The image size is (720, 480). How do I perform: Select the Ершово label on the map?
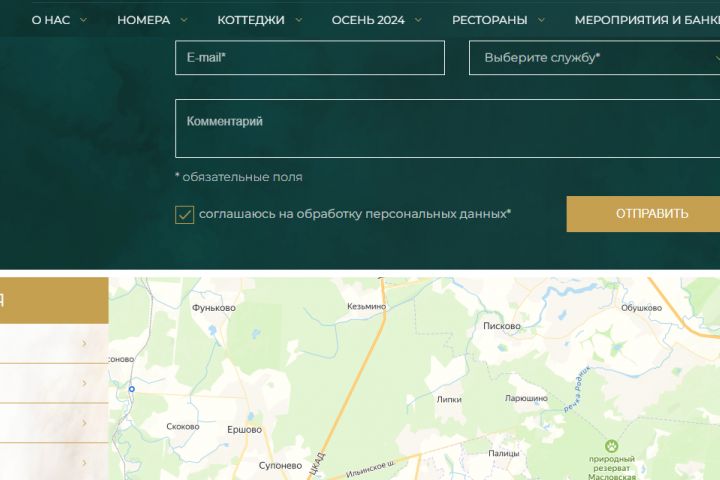click(244, 429)
